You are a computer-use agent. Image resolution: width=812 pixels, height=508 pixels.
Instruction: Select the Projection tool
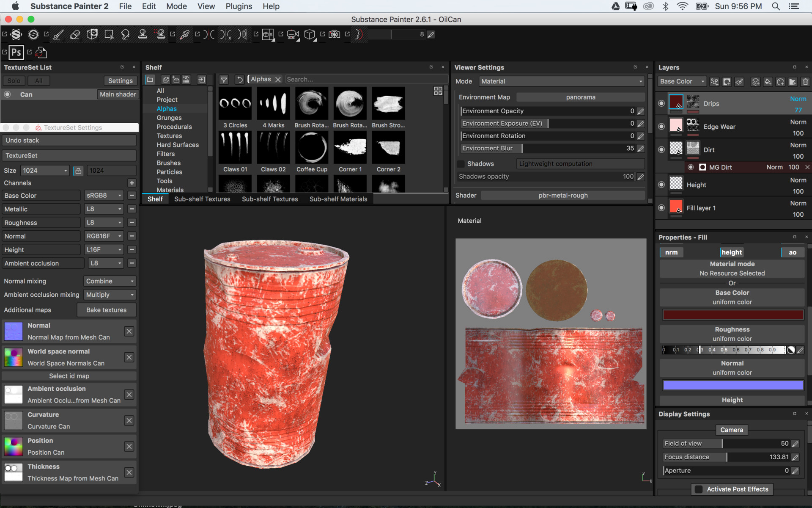(x=92, y=35)
